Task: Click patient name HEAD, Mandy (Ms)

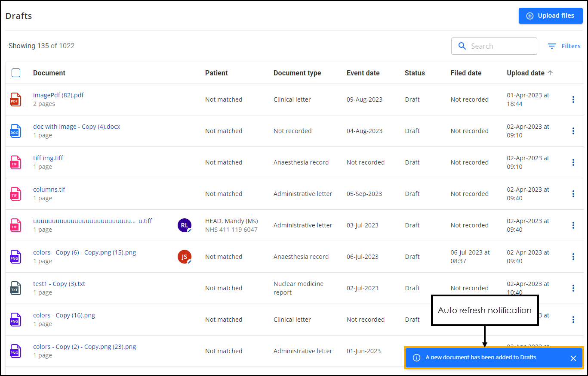Action: (231, 221)
